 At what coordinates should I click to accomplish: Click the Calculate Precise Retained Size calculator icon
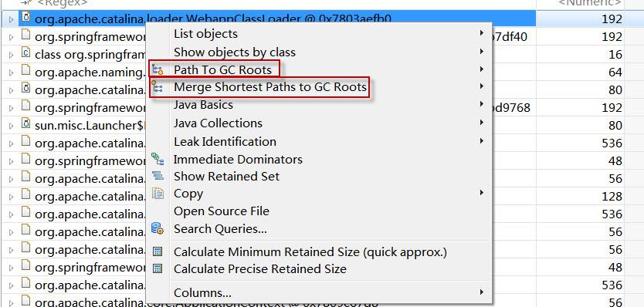[x=158, y=269]
